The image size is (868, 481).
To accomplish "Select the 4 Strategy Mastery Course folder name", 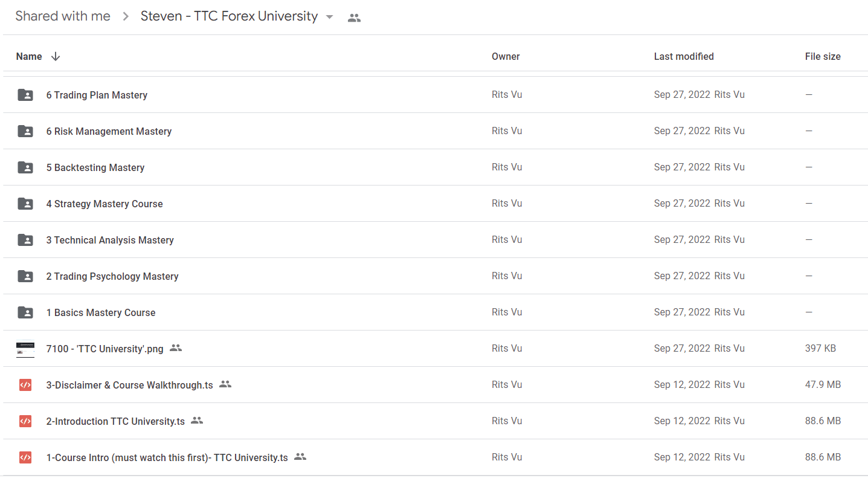I will point(104,204).
